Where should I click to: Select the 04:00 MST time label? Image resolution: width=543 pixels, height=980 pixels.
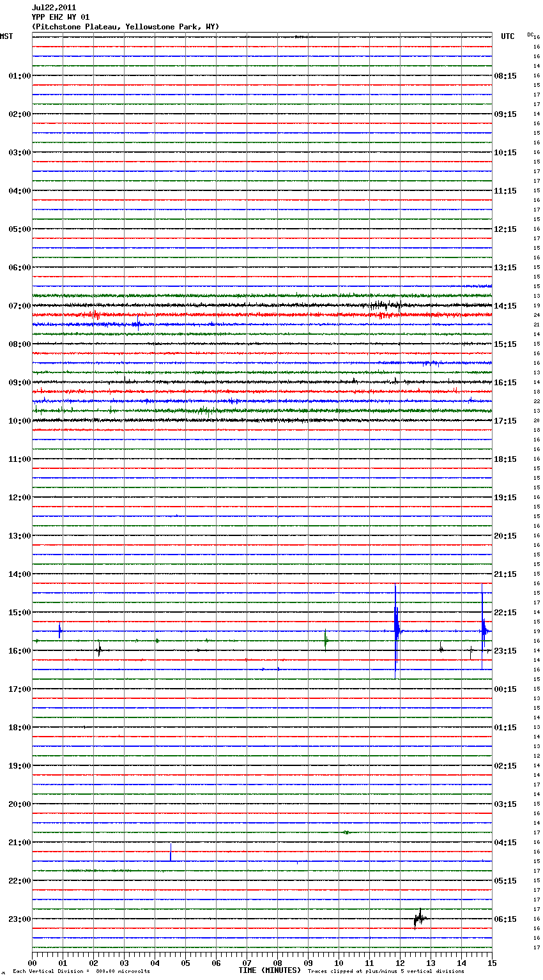pos(20,191)
